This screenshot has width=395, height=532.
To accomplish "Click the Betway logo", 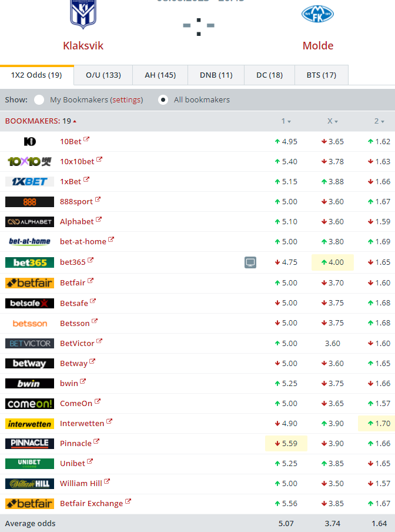I will tap(29, 363).
